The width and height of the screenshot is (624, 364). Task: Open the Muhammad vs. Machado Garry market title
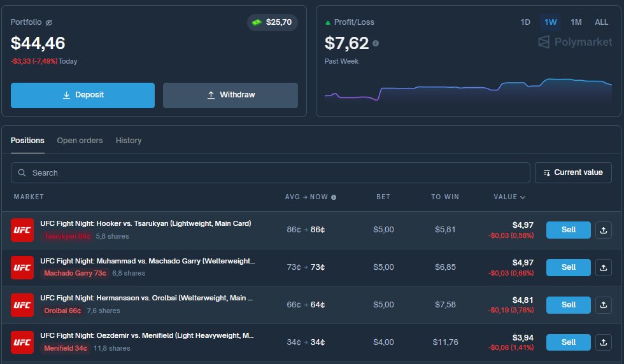147,261
